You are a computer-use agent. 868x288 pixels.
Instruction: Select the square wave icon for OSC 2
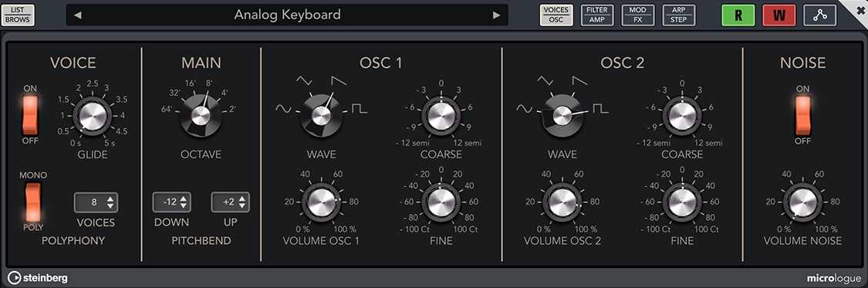pyautogui.click(x=600, y=109)
